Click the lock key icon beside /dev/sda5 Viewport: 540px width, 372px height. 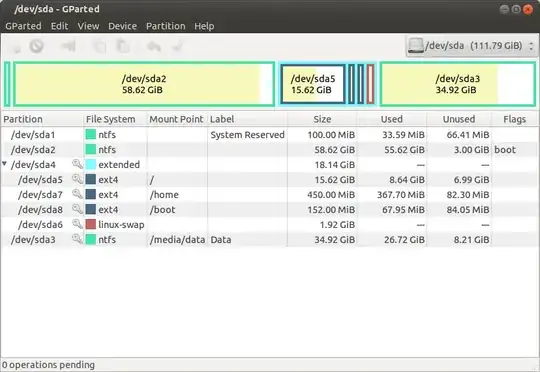(77, 179)
